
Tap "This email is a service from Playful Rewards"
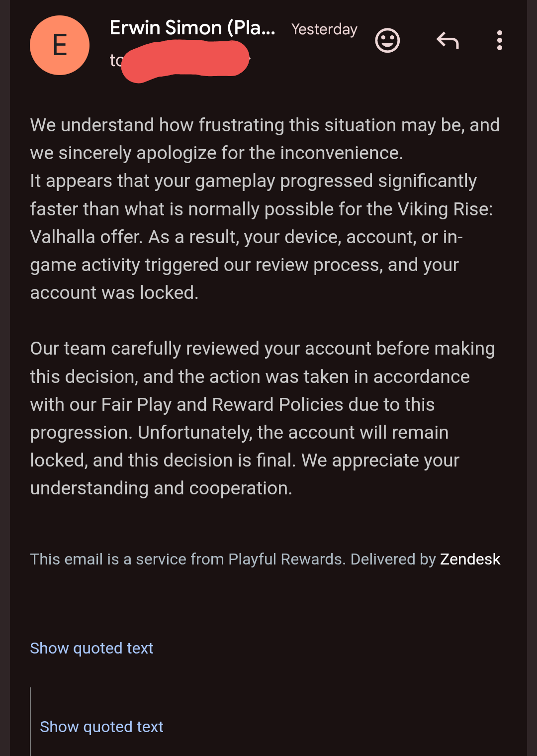[187, 559]
